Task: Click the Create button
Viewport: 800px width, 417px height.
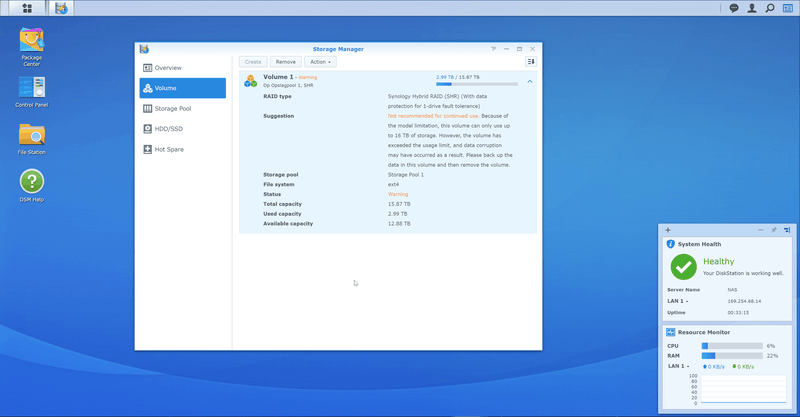Action: point(253,62)
